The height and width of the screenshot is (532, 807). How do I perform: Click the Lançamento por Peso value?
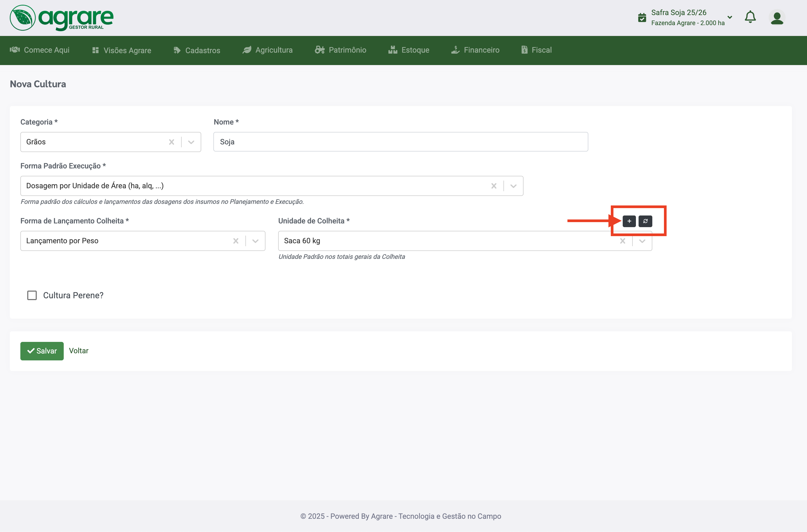coord(62,241)
